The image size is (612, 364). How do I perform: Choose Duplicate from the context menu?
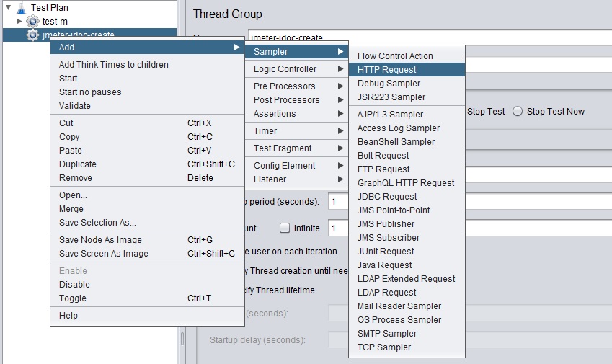pyautogui.click(x=77, y=164)
